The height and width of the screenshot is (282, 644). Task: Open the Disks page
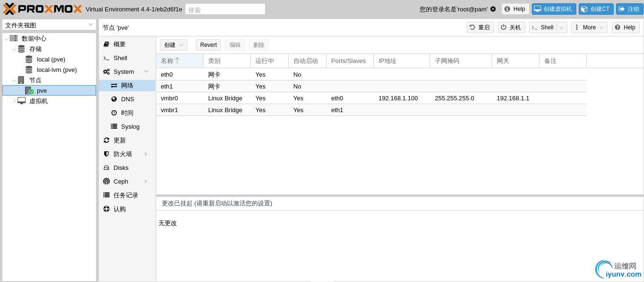127,167
